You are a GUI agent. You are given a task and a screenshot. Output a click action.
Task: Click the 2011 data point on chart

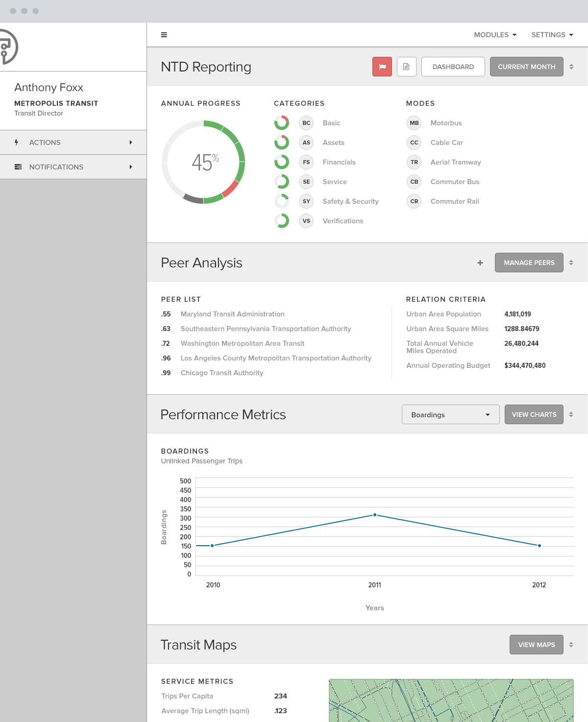click(375, 515)
